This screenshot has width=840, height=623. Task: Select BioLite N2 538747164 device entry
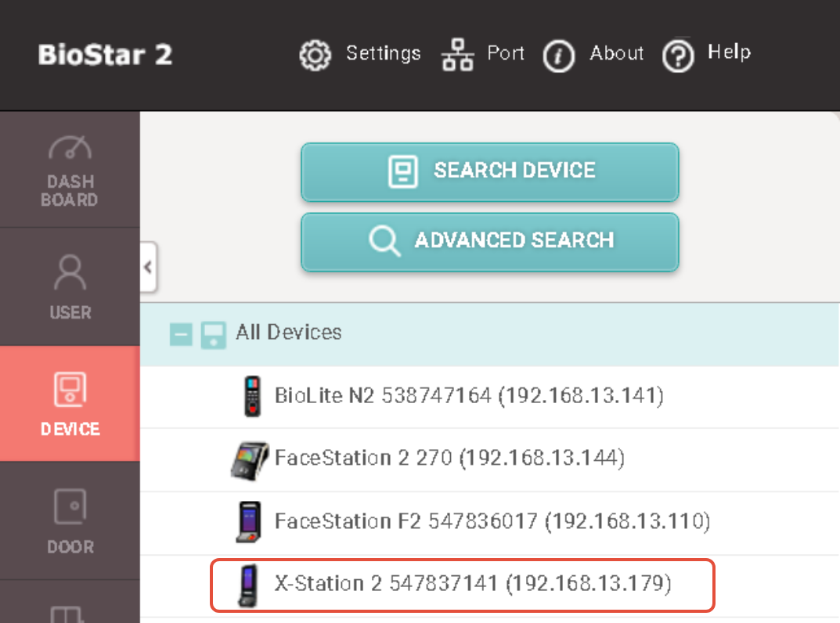(469, 396)
